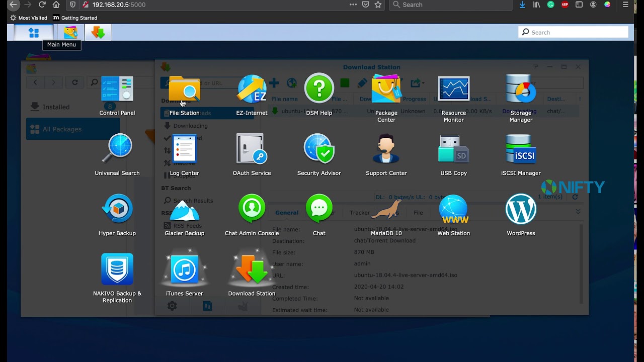
Task: Launch USB Copy
Action: pos(453,156)
